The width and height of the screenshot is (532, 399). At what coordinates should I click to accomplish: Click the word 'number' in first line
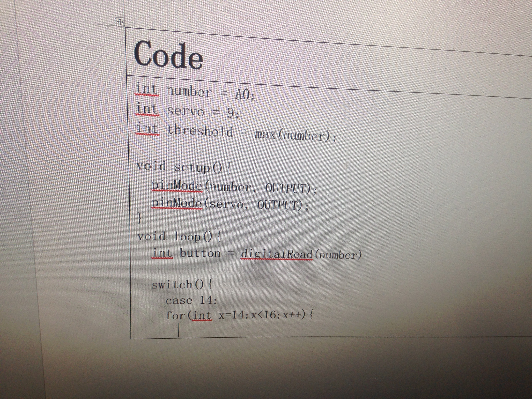[x=189, y=92]
